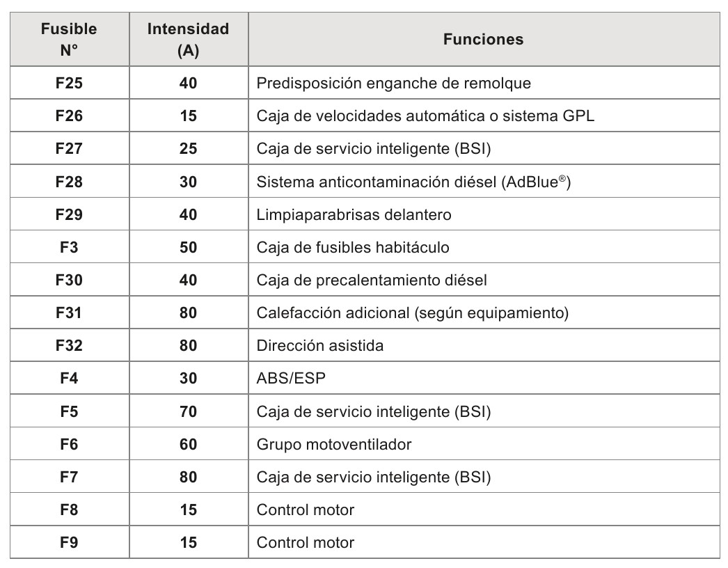Select the F3 fuse number cell
The width and height of the screenshot is (728, 568).
(x=69, y=248)
